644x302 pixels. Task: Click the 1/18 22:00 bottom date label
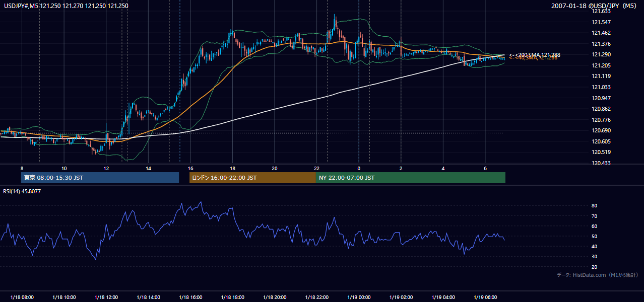pyautogui.click(x=317, y=297)
